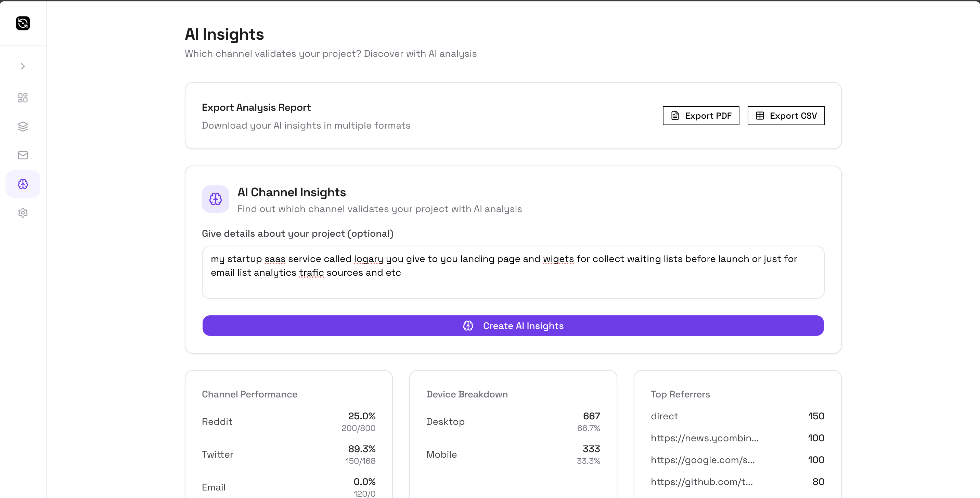The image size is (980, 498).
Task: Click the app logo icon in sidebar
Action: 23,23
